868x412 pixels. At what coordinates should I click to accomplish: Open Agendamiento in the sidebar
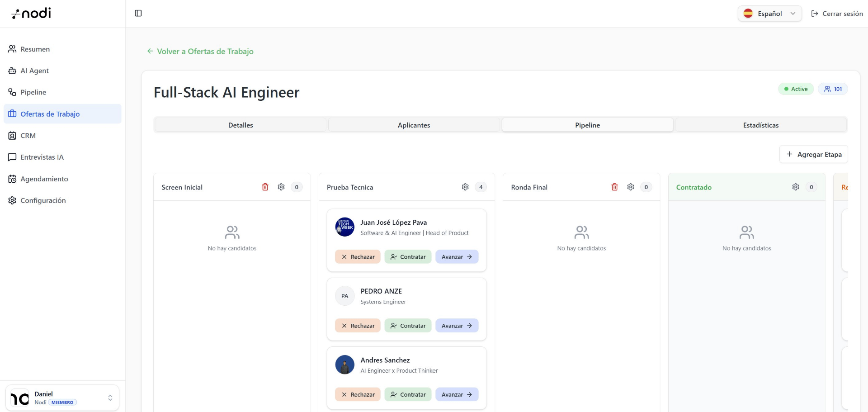62,179
